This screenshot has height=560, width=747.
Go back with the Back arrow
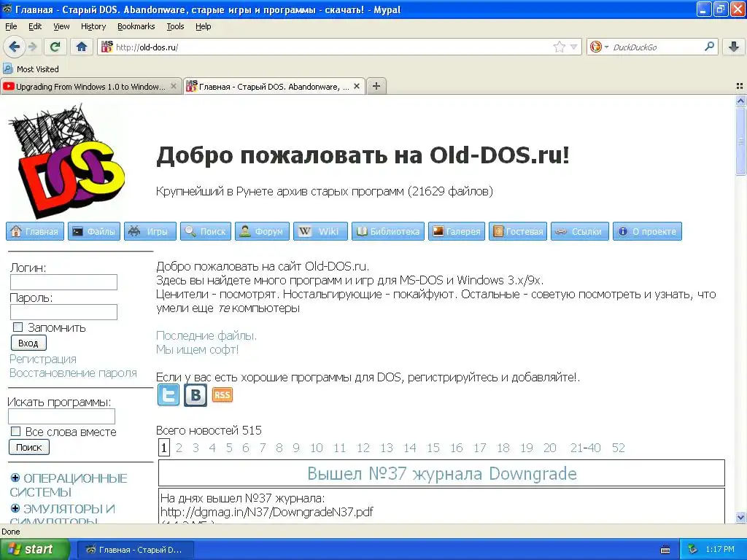click(14, 47)
